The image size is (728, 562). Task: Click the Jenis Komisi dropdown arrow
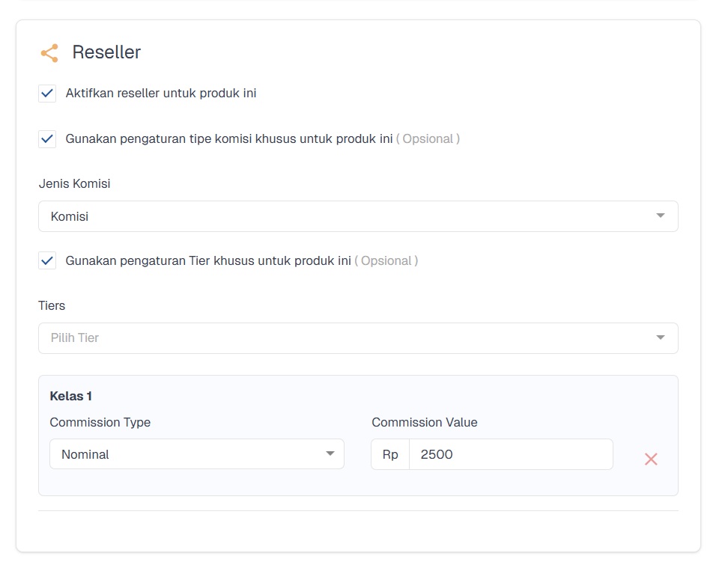(660, 216)
